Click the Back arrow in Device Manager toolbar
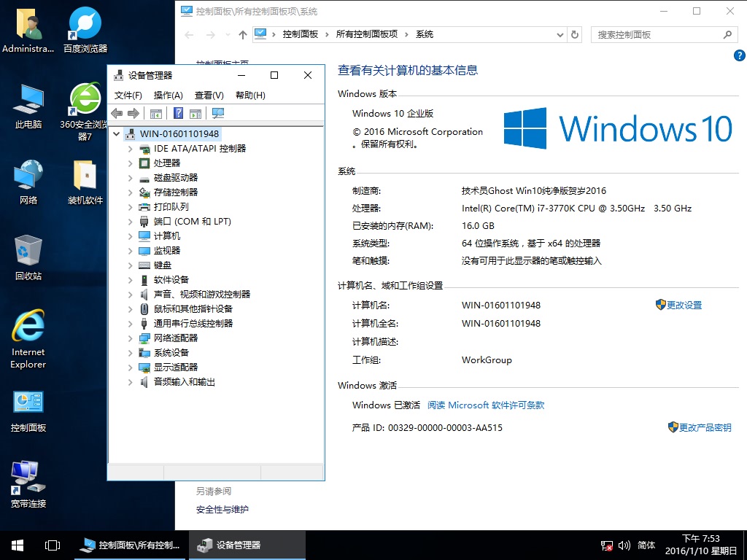747x560 pixels. (117, 113)
